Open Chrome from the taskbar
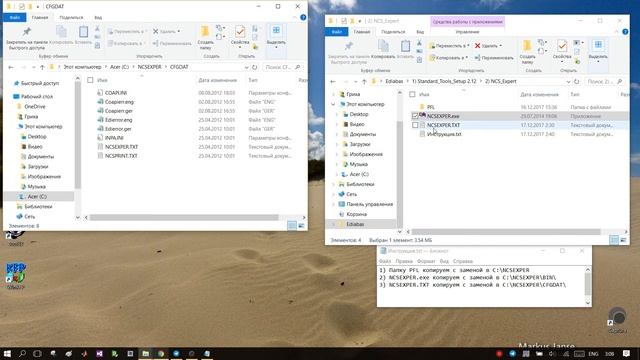Viewport: 640px width, 360px height. click(x=161, y=353)
